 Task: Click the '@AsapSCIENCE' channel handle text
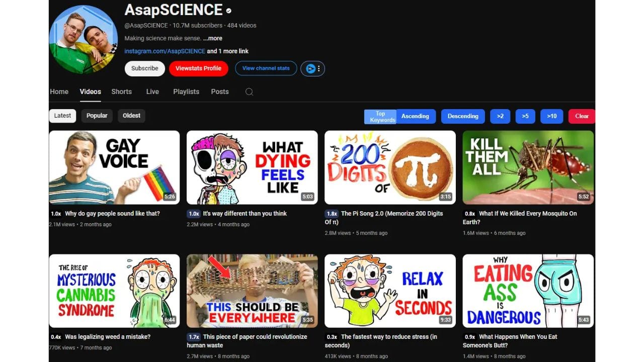[x=146, y=25]
